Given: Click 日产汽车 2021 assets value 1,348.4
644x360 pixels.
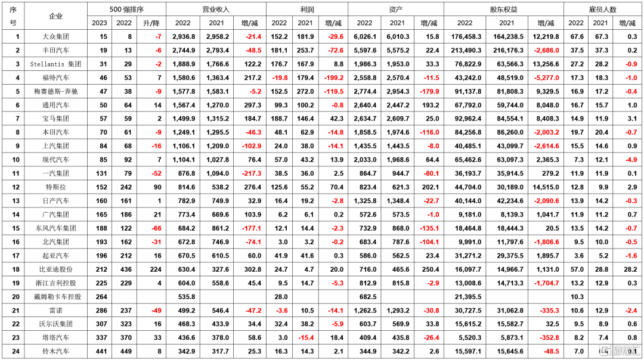Looking at the screenshot, I should 398,201.
